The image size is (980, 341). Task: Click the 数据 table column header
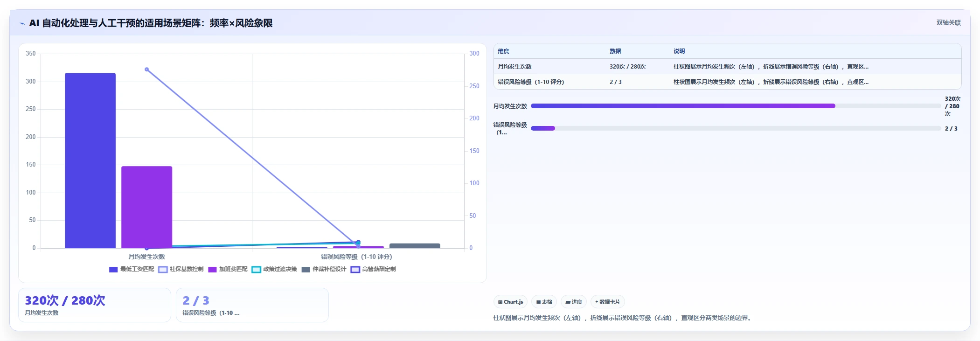tap(615, 51)
